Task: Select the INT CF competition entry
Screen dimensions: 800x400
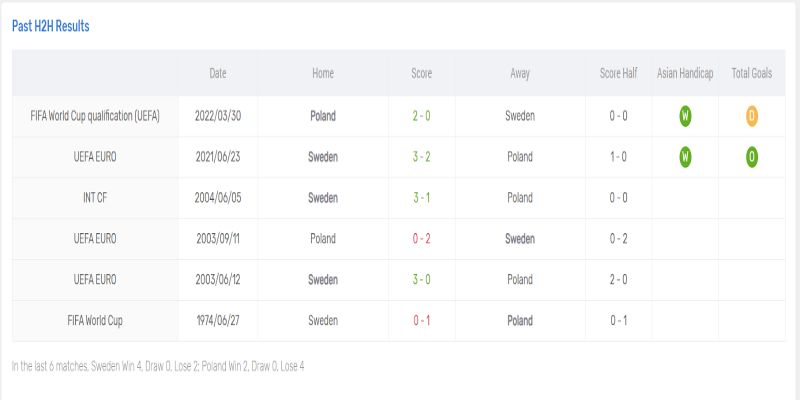Action: (x=95, y=198)
